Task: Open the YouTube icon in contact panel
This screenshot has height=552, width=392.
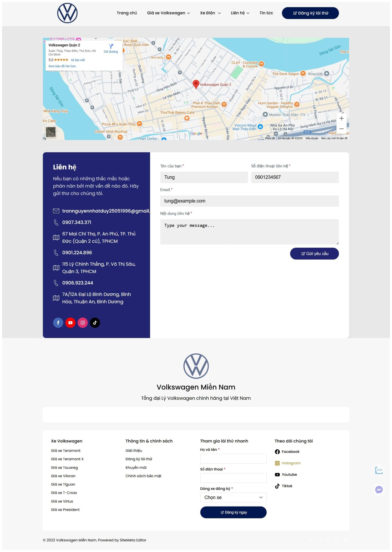Action: pyautogui.click(x=70, y=323)
